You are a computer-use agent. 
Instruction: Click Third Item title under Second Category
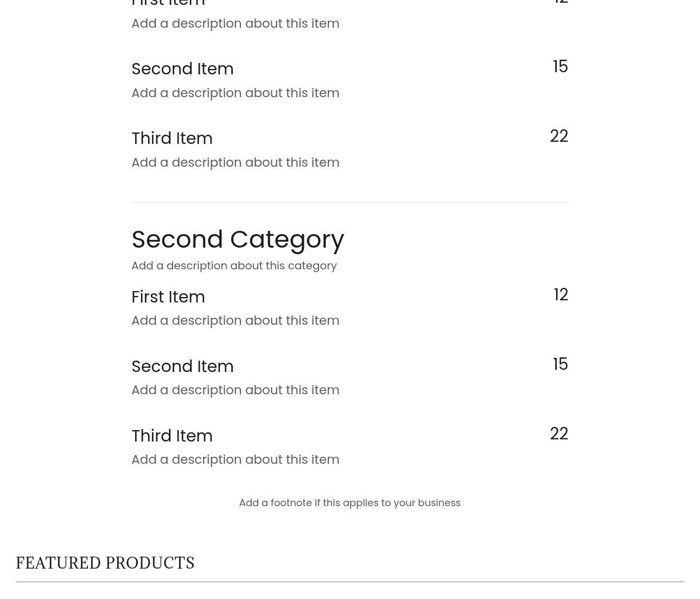pyautogui.click(x=172, y=436)
